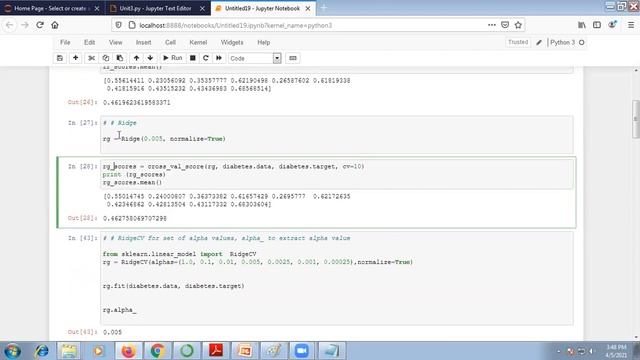Screen dimensions: 640x360
Task: Open the cell type Code dropdown
Action: [255, 58]
